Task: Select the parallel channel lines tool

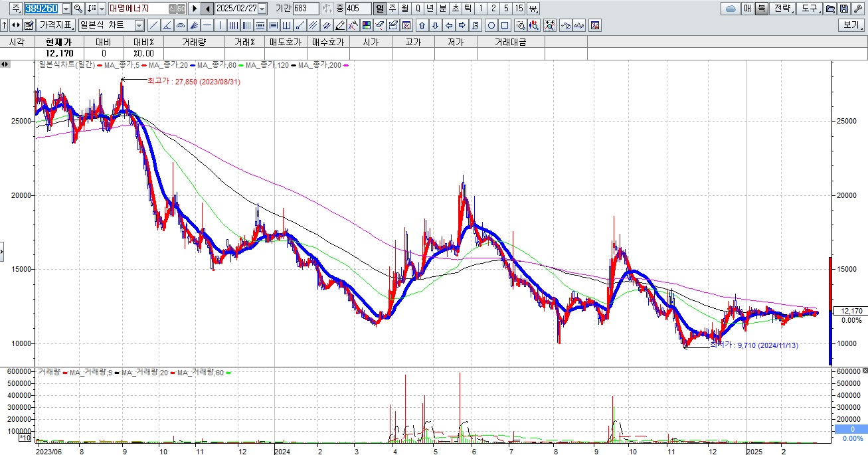Action: [x=312, y=25]
